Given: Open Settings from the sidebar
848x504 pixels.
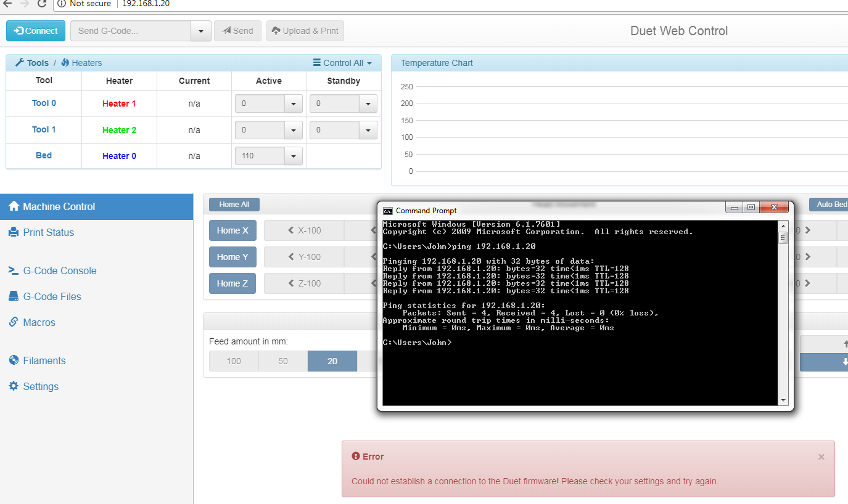Looking at the screenshot, I should [x=41, y=386].
